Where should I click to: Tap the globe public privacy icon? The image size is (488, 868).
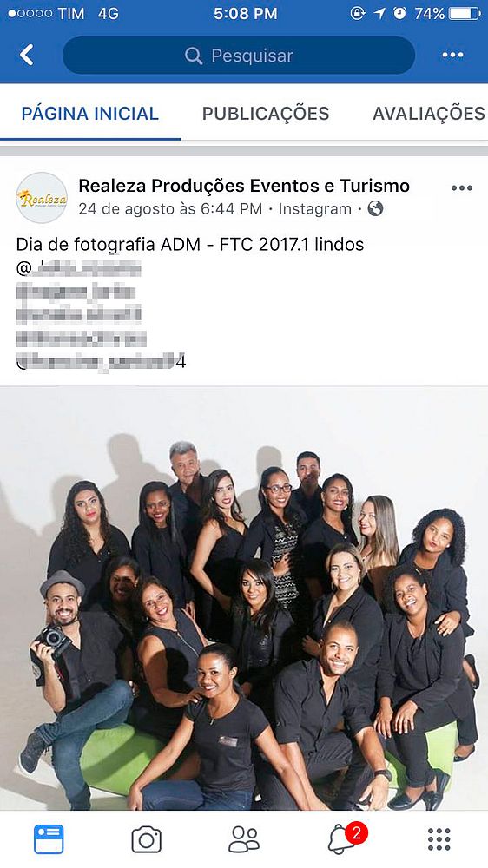click(376, 208)
